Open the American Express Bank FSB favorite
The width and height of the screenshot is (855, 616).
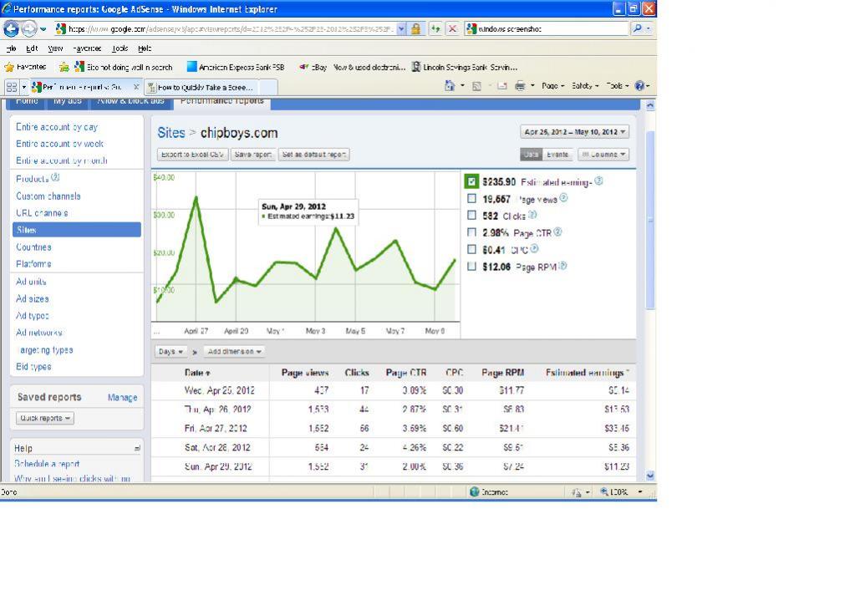[236, 67]
